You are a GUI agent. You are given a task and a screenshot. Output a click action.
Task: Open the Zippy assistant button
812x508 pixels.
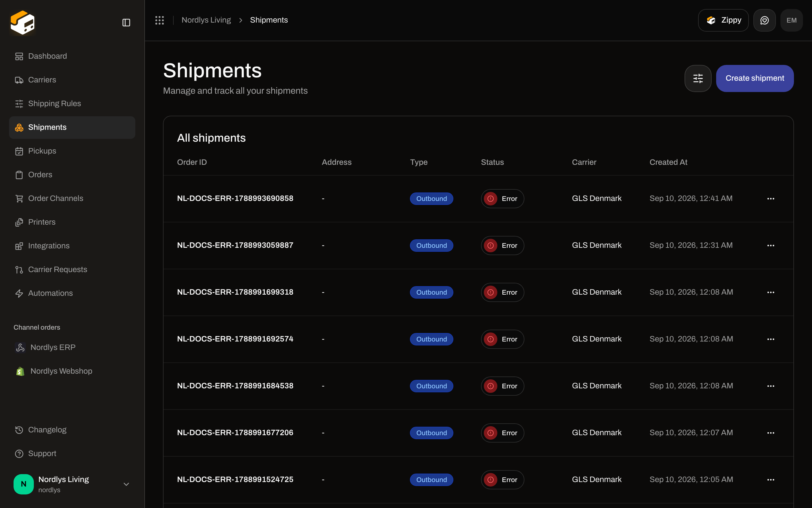tap(723, 20)
